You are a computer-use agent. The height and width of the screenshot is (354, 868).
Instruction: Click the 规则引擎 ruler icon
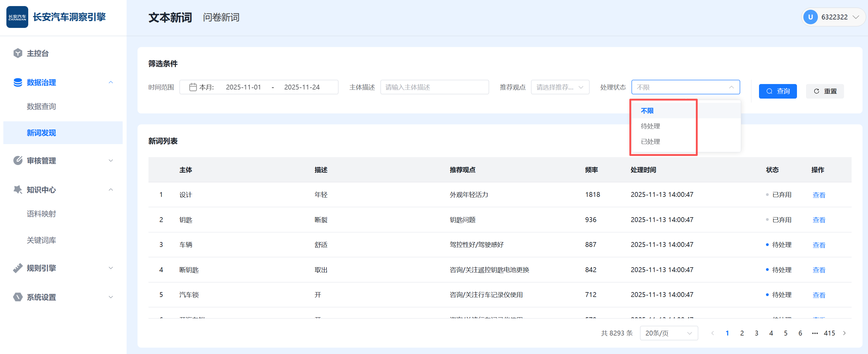click(18, 268)
